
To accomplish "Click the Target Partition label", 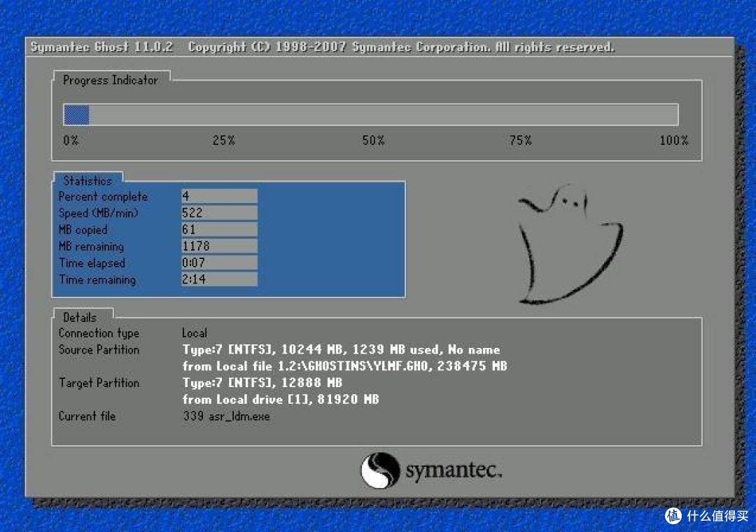I will pyautogui.click(x=99, y=383).
